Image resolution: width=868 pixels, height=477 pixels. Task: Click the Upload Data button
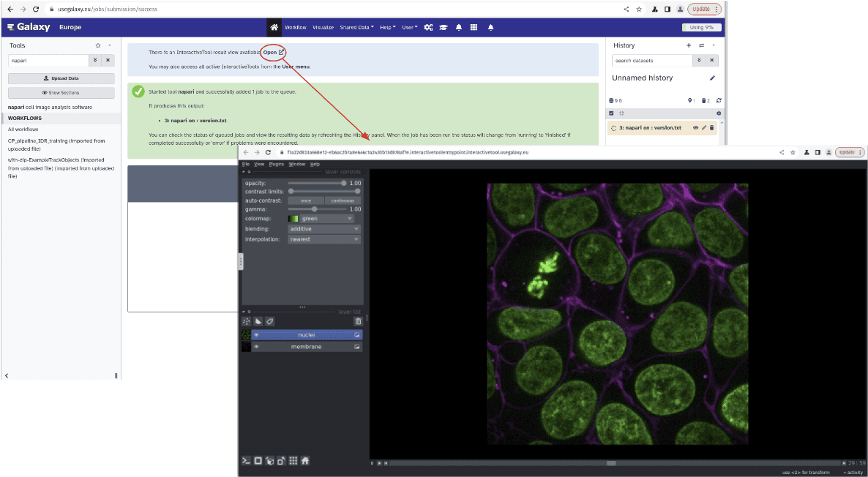pyautogui.click(x=61, y=78)
